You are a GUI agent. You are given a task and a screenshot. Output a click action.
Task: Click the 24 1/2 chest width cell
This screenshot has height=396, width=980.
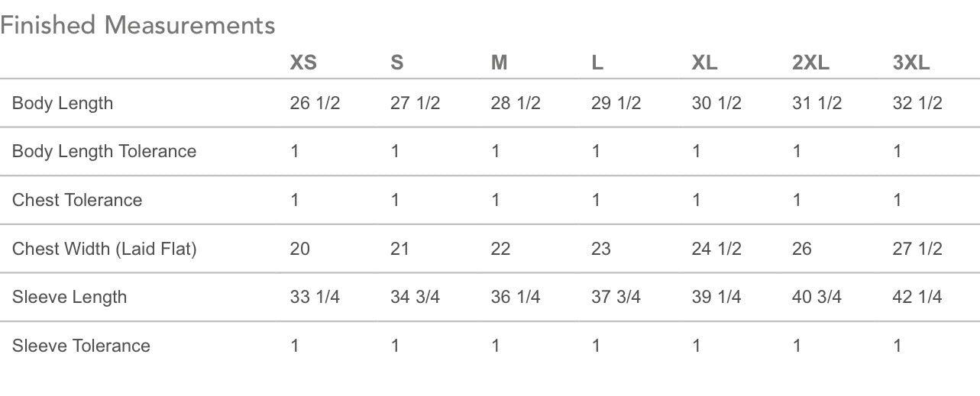point(716,249)
